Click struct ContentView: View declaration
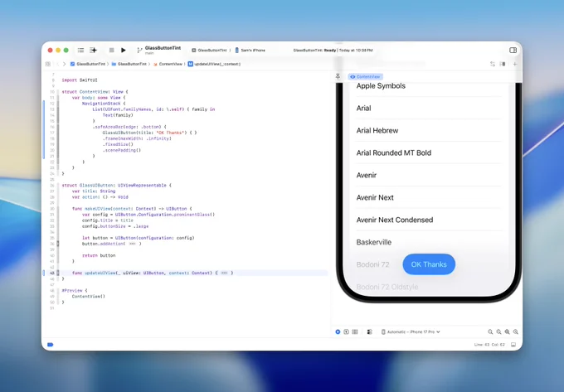Viewport: 564px width, 392px height. pos(95,92)
